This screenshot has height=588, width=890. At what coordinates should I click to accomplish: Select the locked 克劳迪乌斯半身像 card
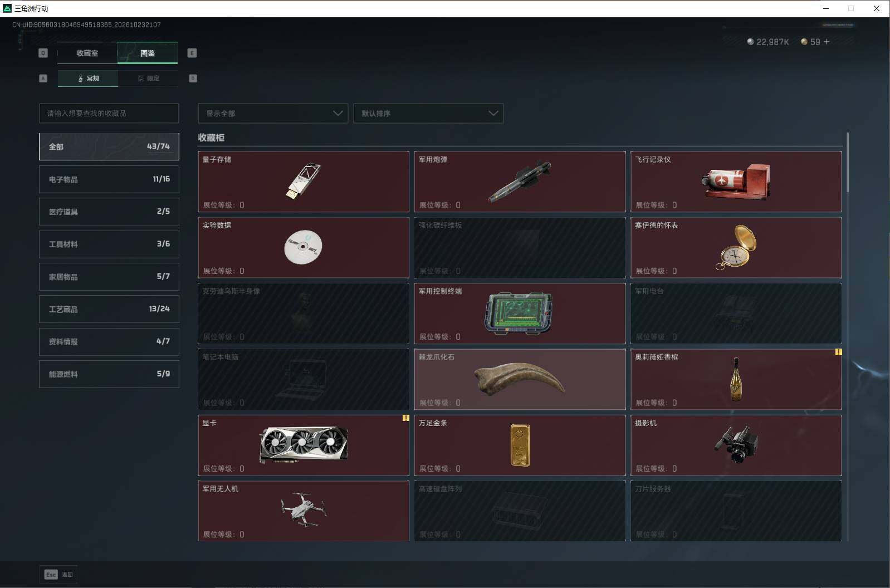coord(304,313)
